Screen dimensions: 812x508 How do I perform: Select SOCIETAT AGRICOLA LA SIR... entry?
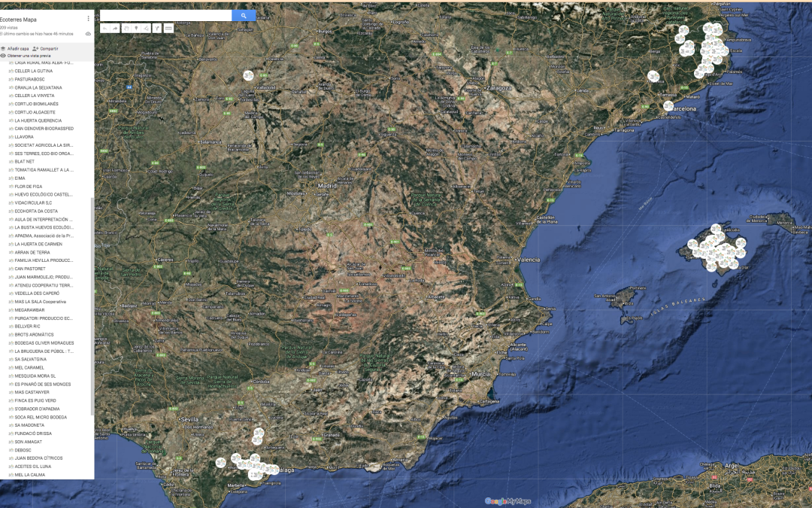44,145
